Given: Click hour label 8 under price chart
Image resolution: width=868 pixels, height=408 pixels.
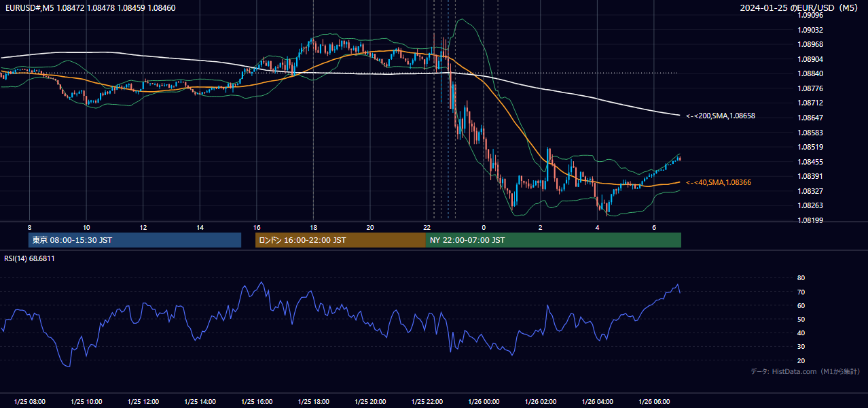Looking at the screenshot, I should coord(29,227).
